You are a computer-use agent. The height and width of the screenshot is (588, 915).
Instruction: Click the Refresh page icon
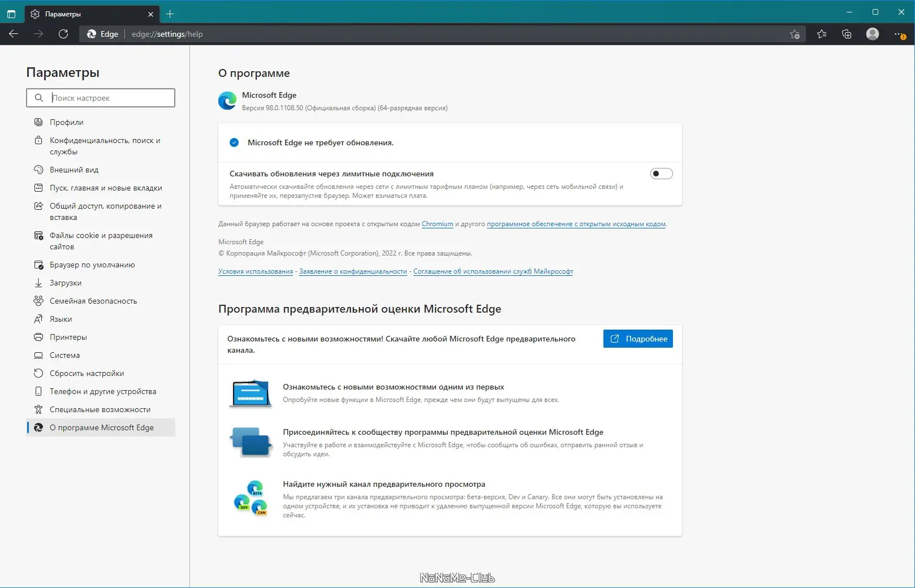coord(63,34)
